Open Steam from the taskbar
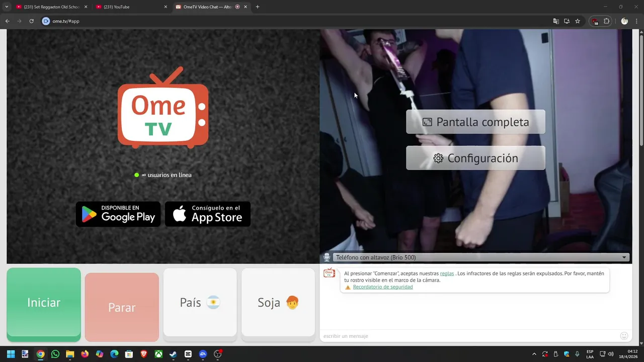The height and width of the screenshot is (362, 644). 173,354
